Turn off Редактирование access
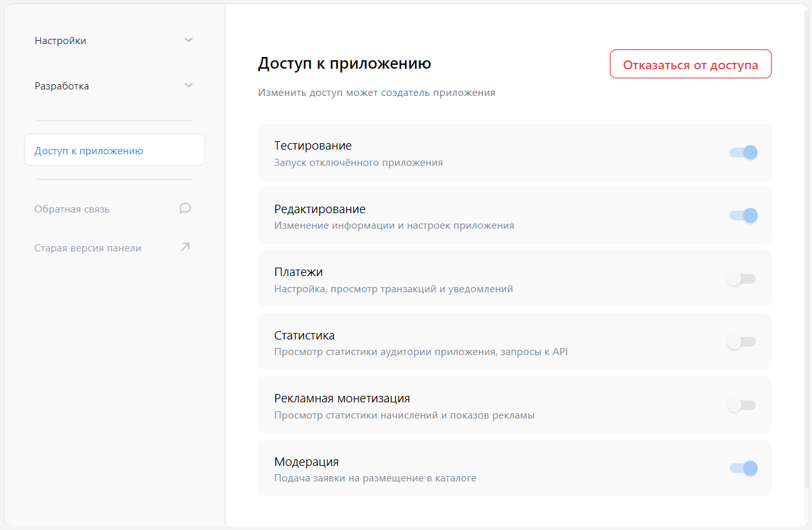 tap(742, 215)
